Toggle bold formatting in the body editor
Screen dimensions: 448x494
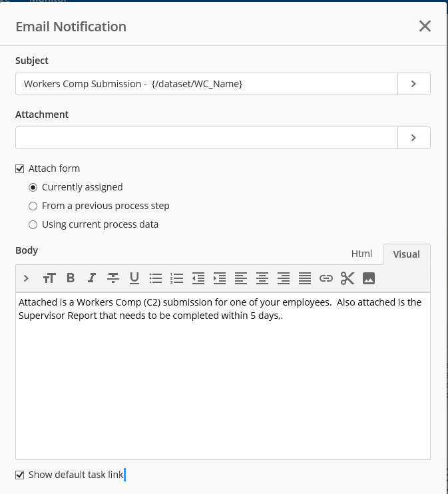71,278
